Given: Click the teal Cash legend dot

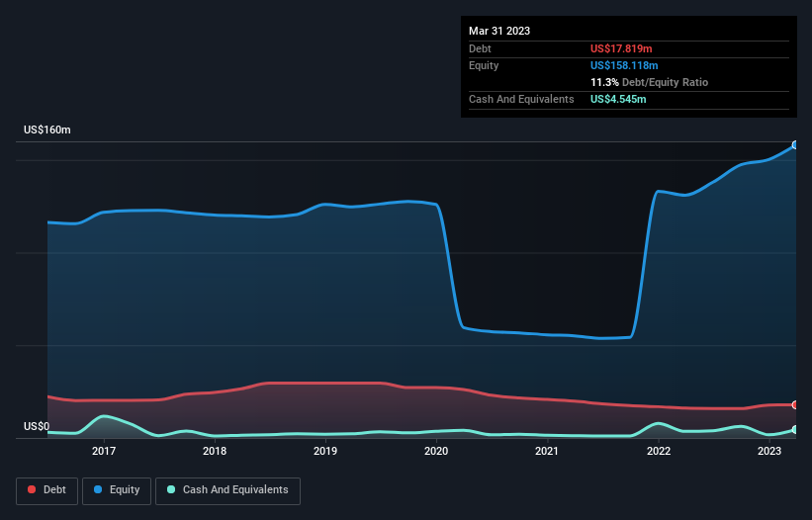Looking at the screenshot, I should (171, 489).
